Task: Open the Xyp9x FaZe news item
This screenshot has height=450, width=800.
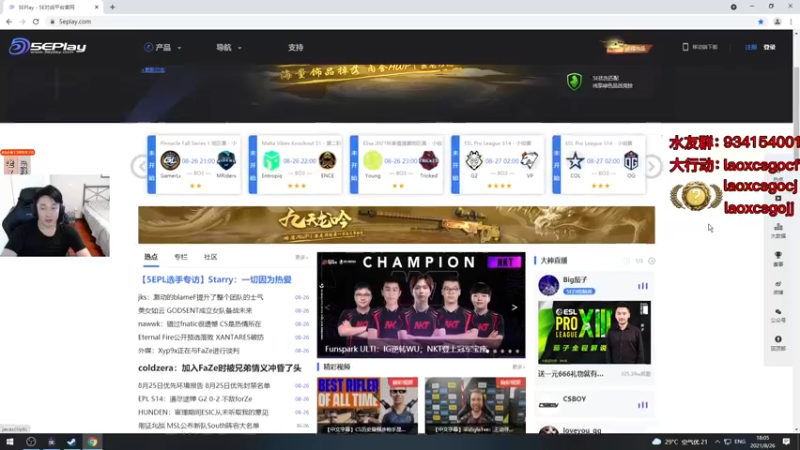Action: (189, 351)
